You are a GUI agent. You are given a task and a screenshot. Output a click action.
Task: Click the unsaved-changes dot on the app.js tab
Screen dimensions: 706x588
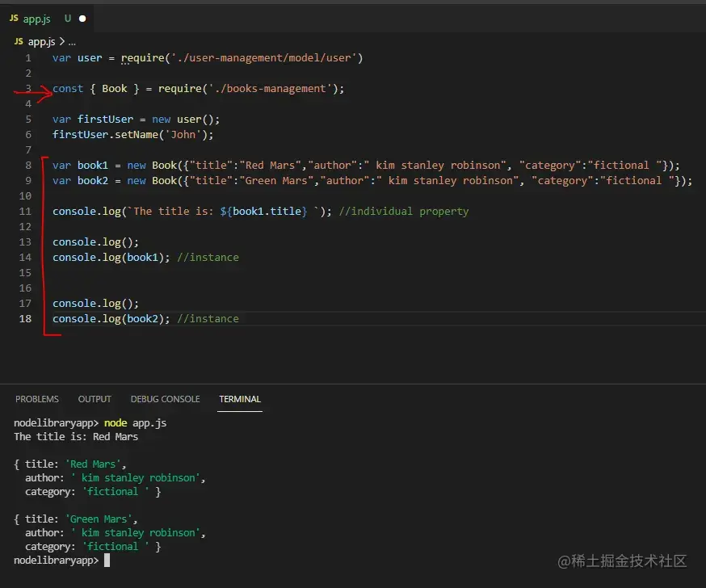pyautogui.click(x=82, y=18)
